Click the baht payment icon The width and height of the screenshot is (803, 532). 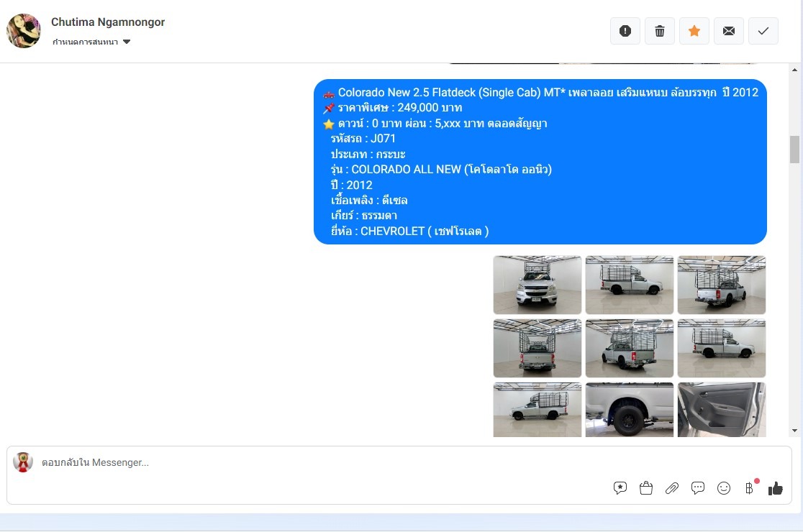point(749,488)
